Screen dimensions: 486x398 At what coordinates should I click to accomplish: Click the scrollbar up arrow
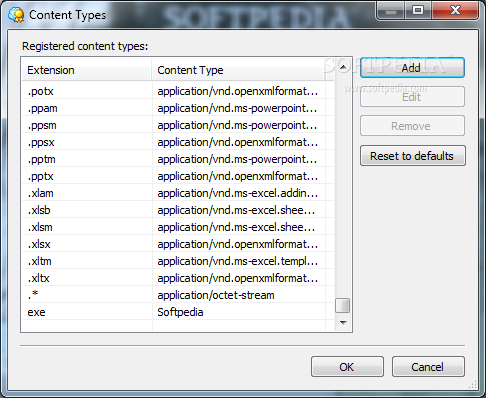(x=343, y=67)
